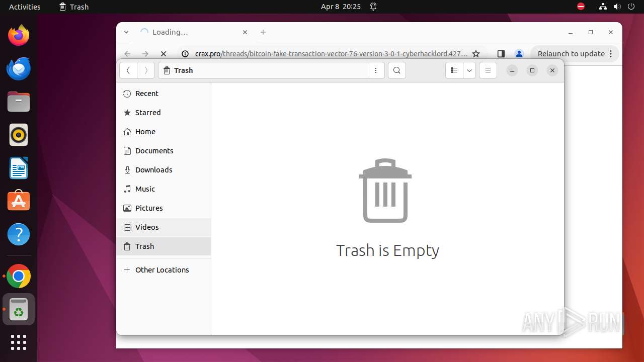Click the red do-not-disturb tray indicator
Screen dimensions: 644x362
tap(581, 7)
